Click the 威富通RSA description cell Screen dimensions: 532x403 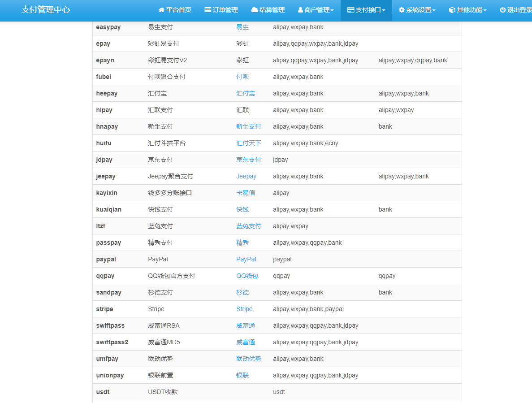point(164,325)
